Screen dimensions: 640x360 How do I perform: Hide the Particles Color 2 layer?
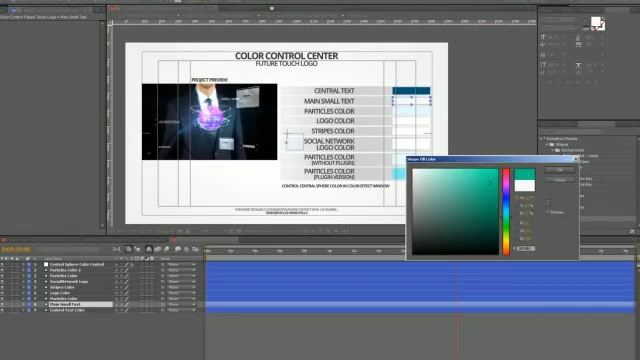[2, 270]
